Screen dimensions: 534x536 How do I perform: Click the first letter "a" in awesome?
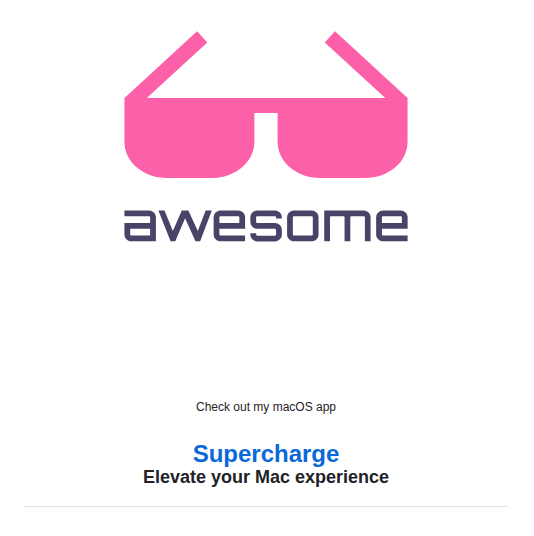pyautogui.click(x=140, y=226)
